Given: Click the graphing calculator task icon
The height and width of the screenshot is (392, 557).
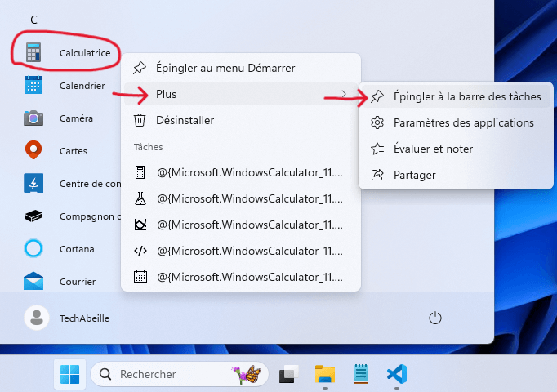Looking at the screenshot, I should point(140,225).
